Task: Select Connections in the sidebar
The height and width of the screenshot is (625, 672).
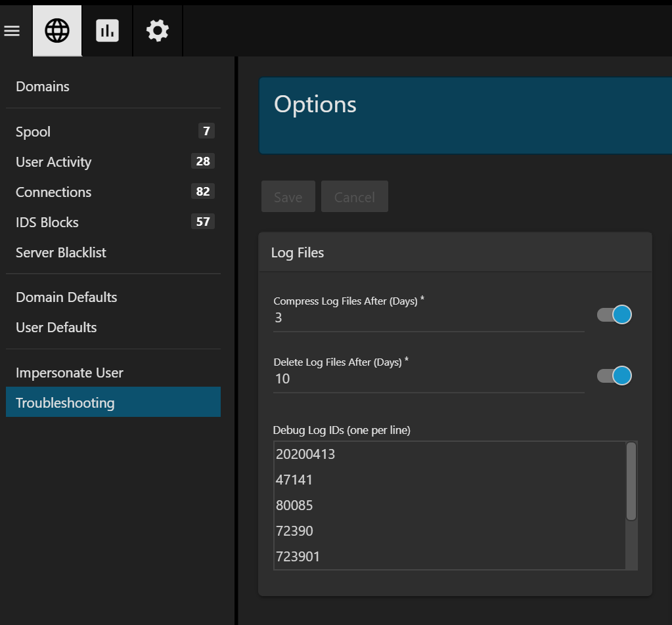Action: (x=54, y=192)
